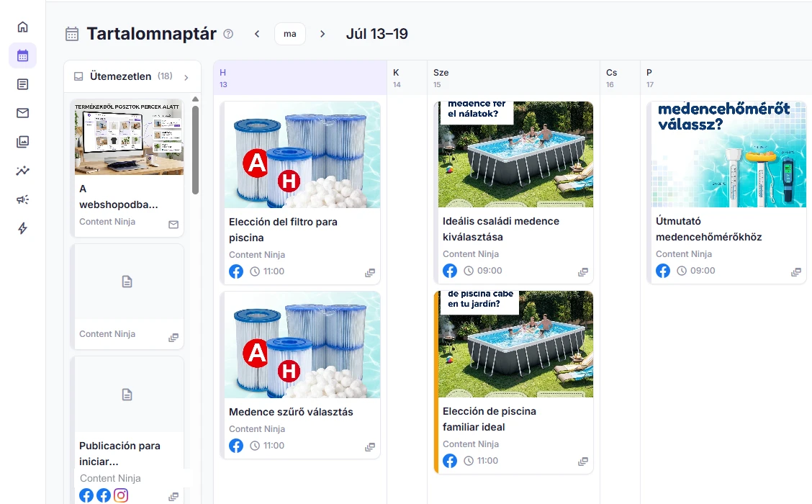The height and width of the screenshot is (504, 812).
Task: Open the 'A webshopodba...' unscheduled card thumbnail
Action: coord(129,138)
